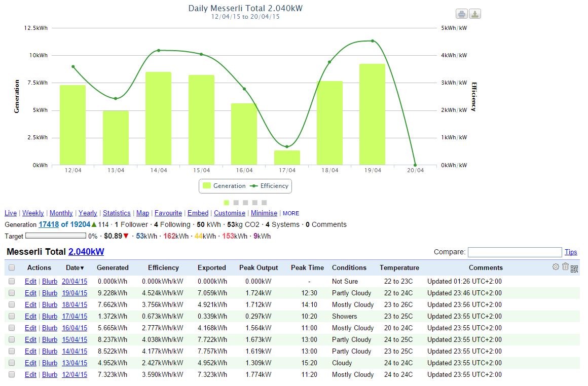Select the second chart page square
Viewport: 588px width, 386px height.
(236, 203)
